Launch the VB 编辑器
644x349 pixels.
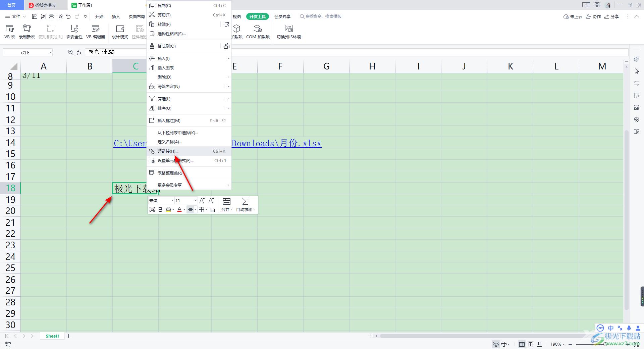pos(96,32)
